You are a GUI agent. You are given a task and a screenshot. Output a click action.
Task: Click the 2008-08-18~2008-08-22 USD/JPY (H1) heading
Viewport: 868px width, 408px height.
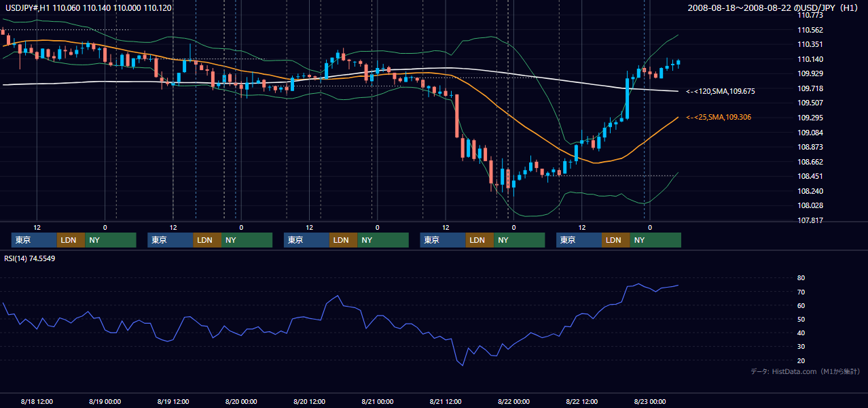tap(774, 7)
